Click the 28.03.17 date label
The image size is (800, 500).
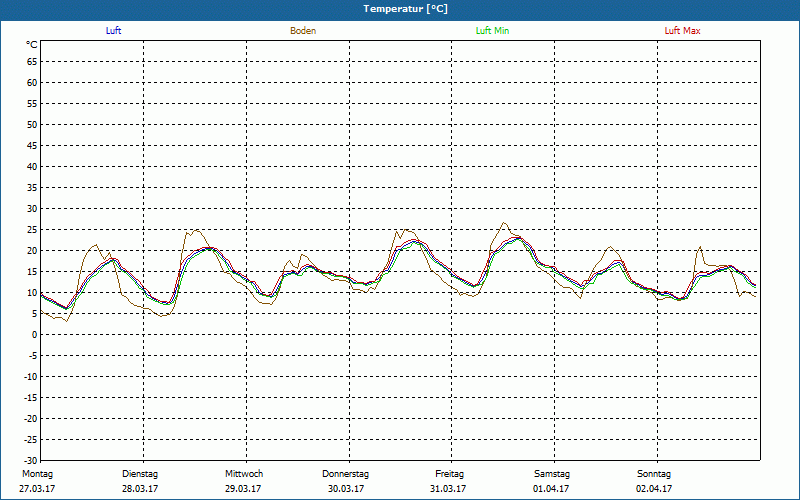pyautogui.click(x=140, y=489)
